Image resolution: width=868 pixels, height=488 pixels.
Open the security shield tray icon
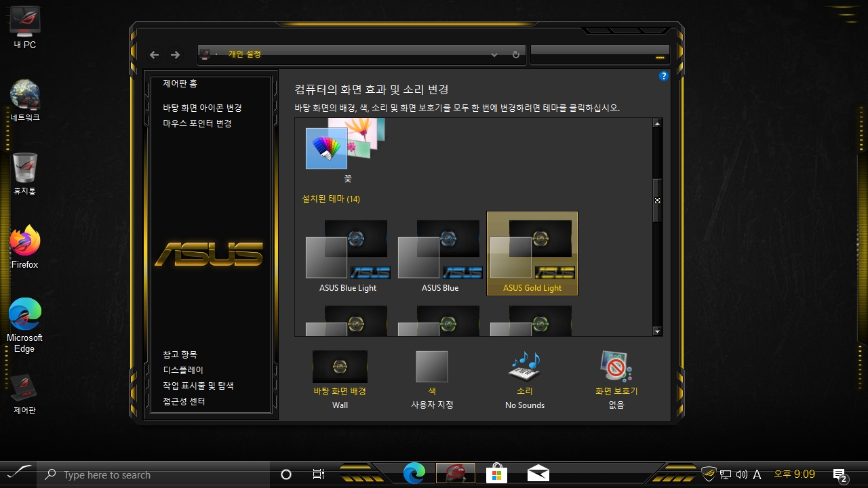click(x=709, y=474)
